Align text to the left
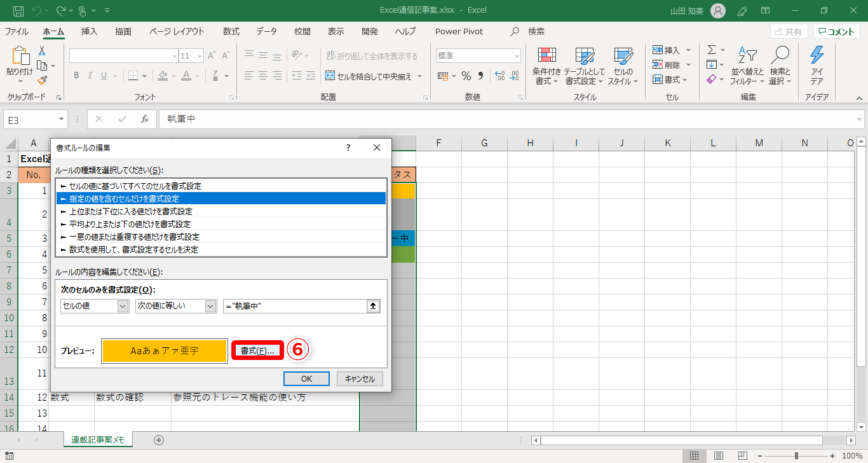The image size is (868, 463). pos(249,76)
